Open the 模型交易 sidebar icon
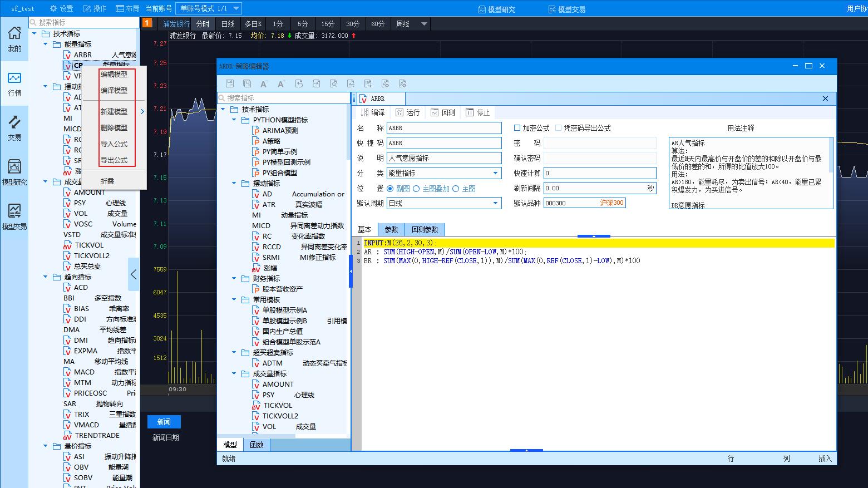 [14, 217]
